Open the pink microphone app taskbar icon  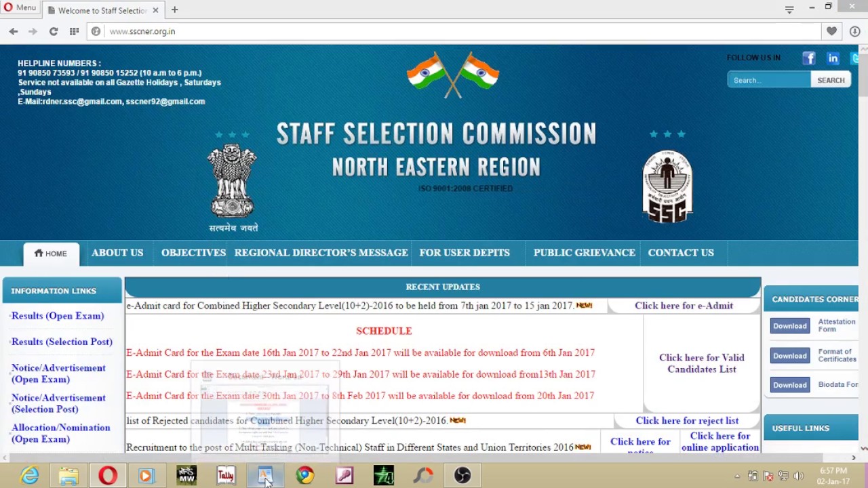pyautogui.click(x=344, y=476)
